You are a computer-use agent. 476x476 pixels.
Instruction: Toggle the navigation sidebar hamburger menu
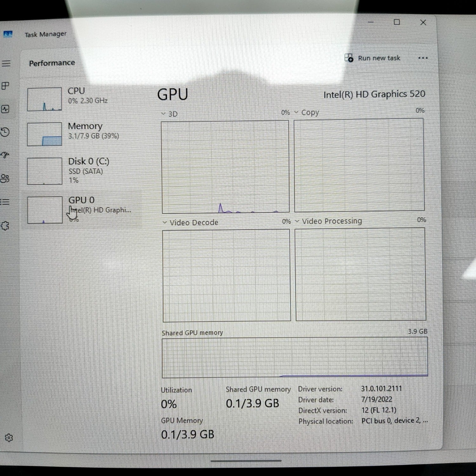coord(6,63)
